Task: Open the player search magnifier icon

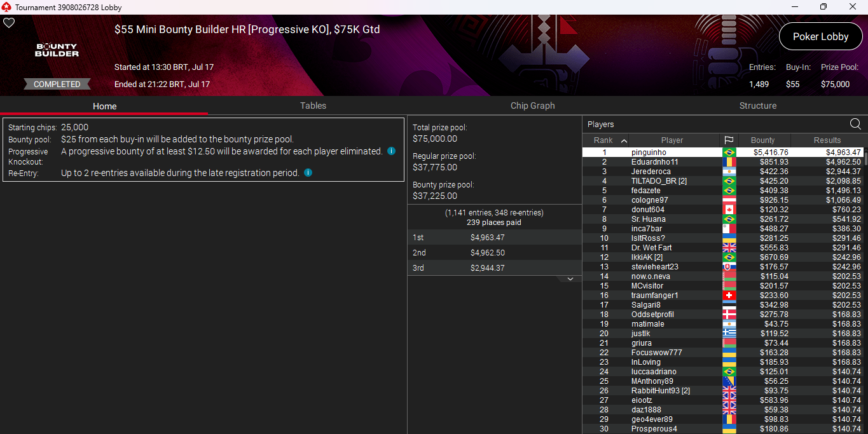Action: point(855,124)
